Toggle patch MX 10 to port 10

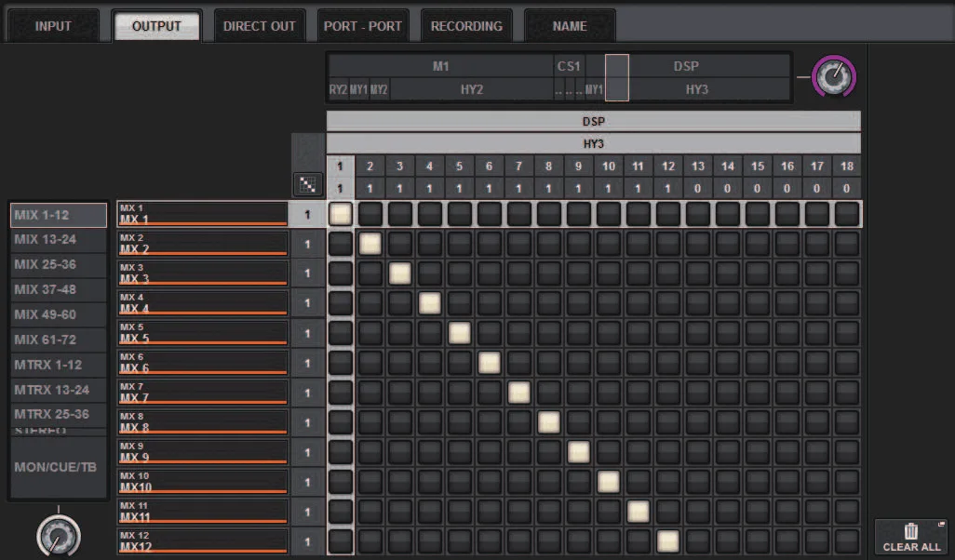click(x=609, y=482)
